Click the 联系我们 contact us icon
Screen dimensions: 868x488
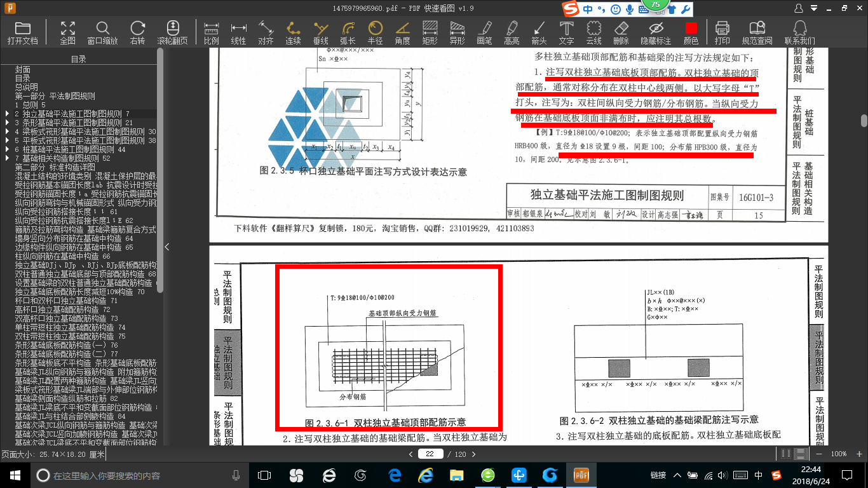tap(799, 32)
